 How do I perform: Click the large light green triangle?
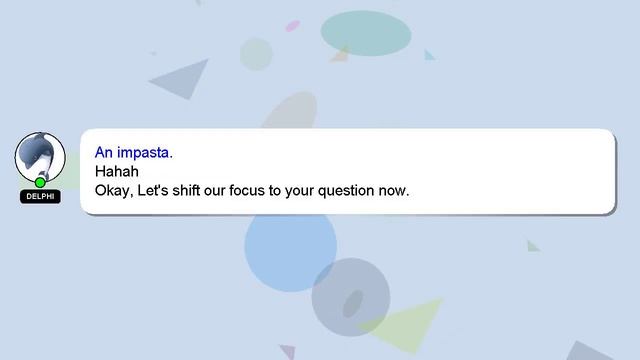[x=408, y=324]
